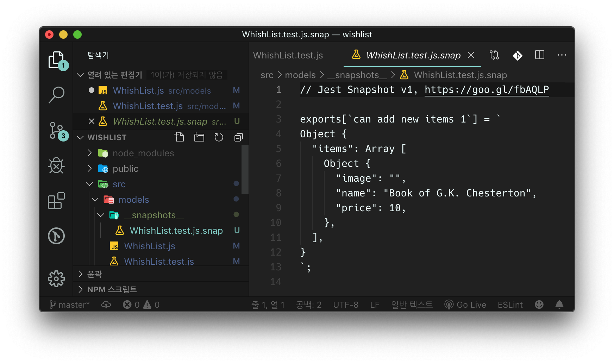The width and height of the screenshot is (614, 364).
Task: Click the compare changes icon in editor toolbar
Action: click(x=494, y=55)
